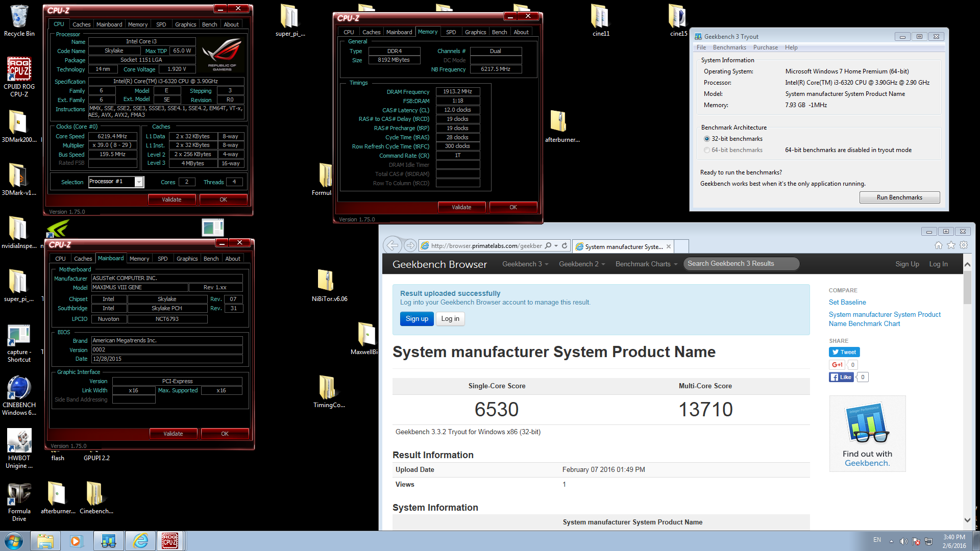Click the browser vertical scrollbar thumb
The image size is (980, 551).
pyautogui.click(x=967, y=287)
